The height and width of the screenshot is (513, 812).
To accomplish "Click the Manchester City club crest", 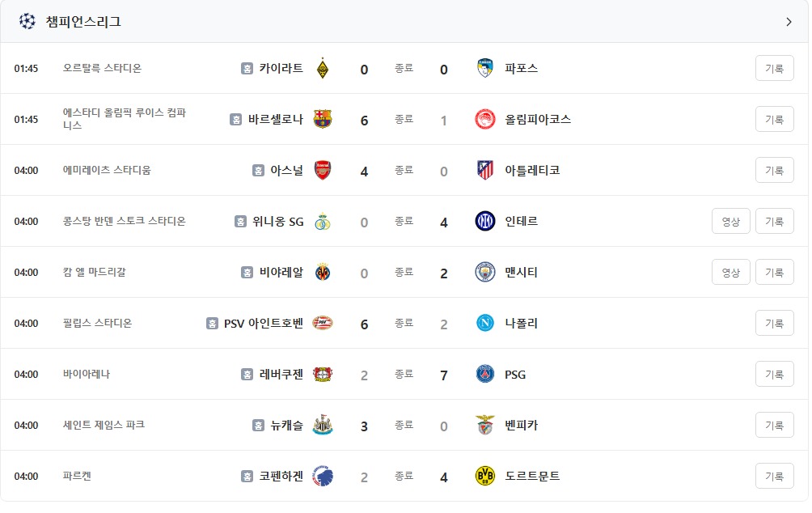I will click(x=485, y=272).
